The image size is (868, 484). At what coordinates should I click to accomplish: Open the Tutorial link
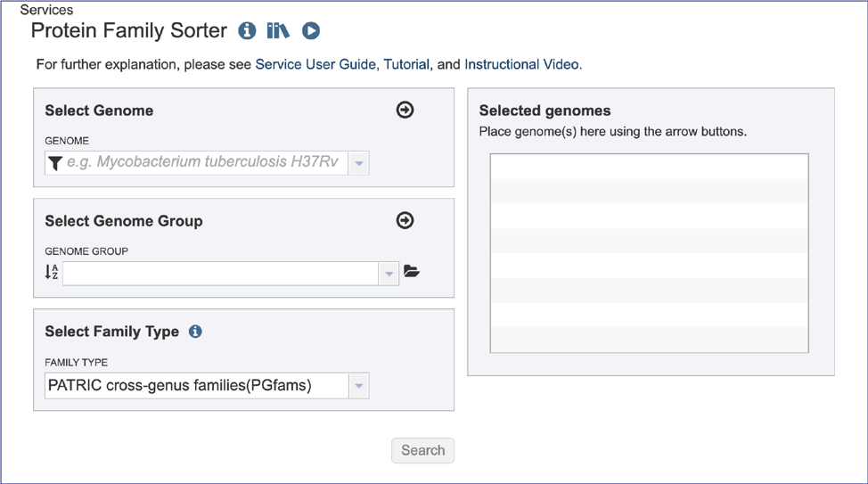point(406,65)
